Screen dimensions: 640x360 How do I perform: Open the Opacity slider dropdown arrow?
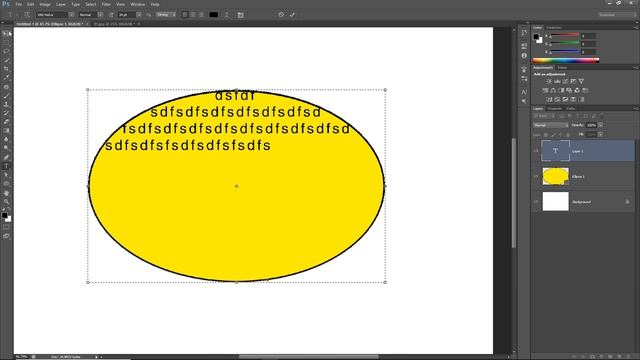[600, 125]
